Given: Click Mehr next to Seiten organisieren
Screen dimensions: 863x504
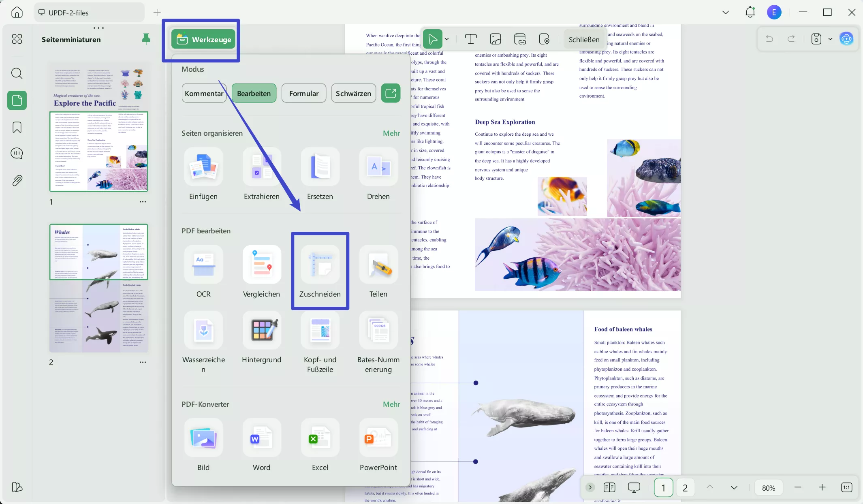Looking at the screenshot, I should (x=391, y=133).
